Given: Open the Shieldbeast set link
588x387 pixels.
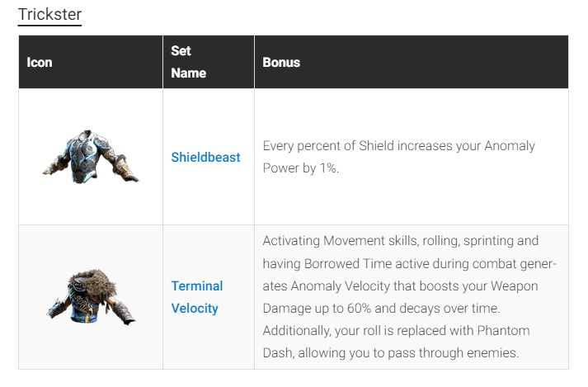Looking at the screenshot, I should click(205, 157).
